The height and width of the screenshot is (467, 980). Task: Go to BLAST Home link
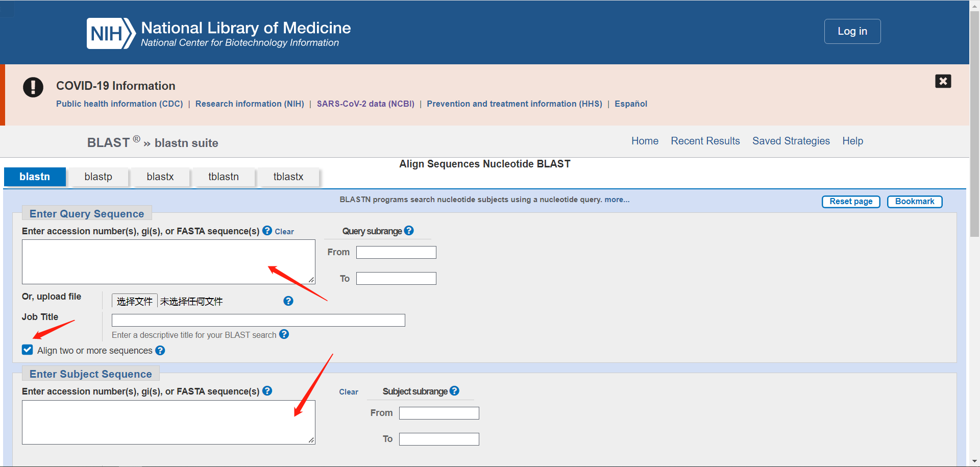[x=645, y=141]
